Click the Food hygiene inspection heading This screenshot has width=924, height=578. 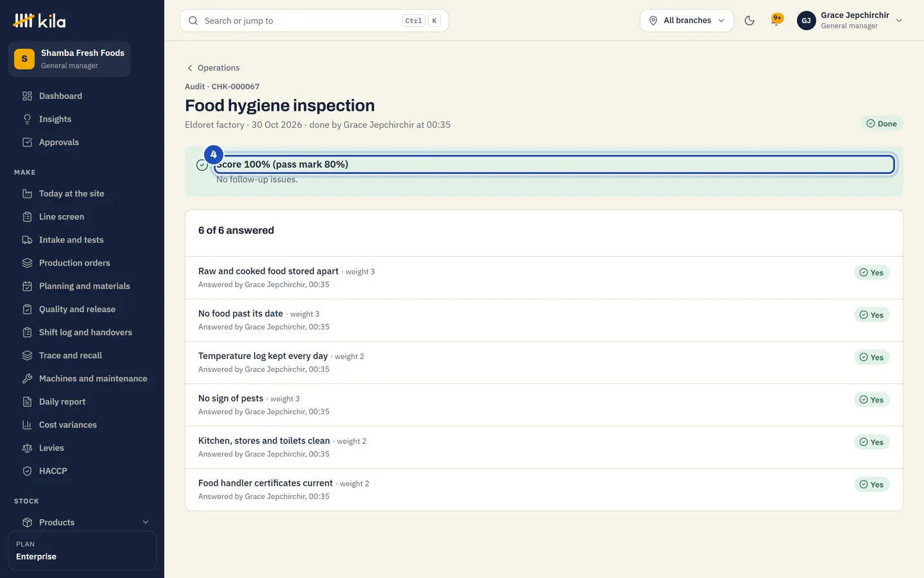point(280,105)
